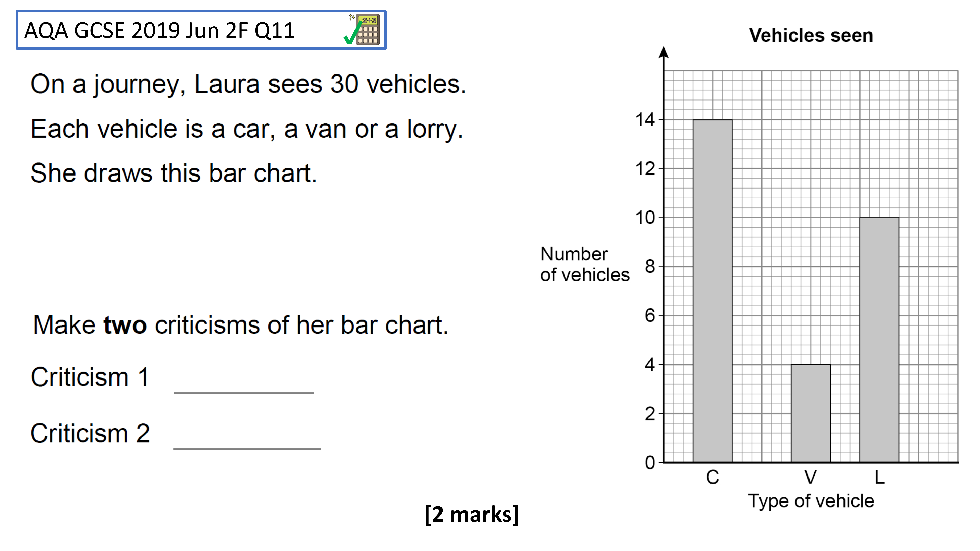Click the [2 marks] text

pyautogui.click(x=472, y=515)
